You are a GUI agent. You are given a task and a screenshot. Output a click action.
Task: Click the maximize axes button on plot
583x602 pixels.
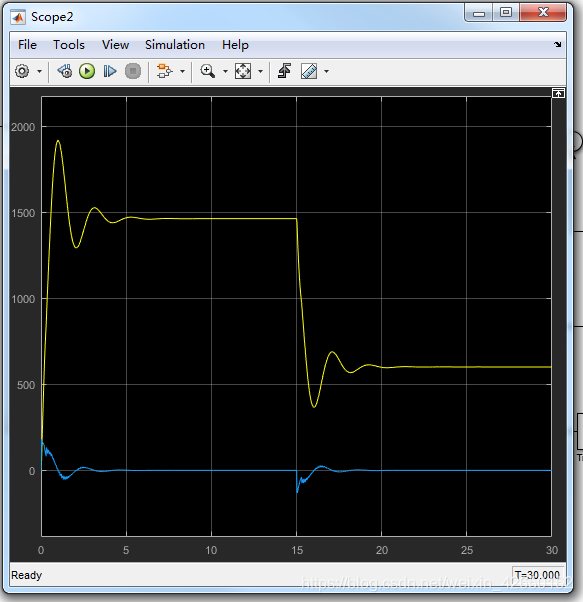[x=558, y=93]
